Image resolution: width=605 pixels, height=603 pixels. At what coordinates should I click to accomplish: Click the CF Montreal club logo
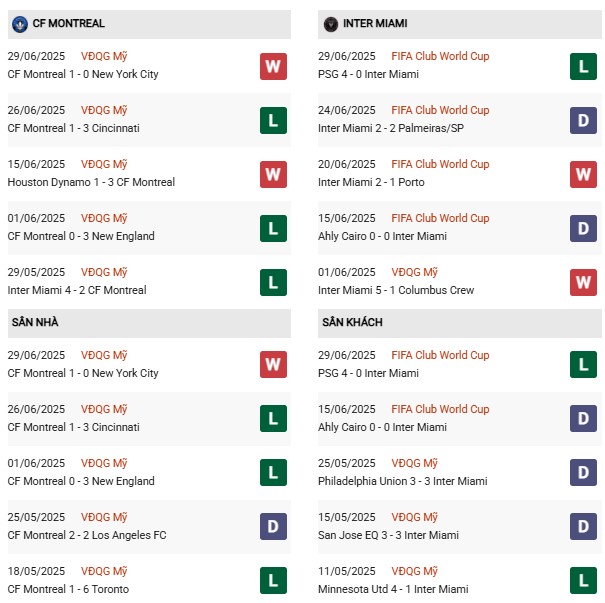coord(19,23)
